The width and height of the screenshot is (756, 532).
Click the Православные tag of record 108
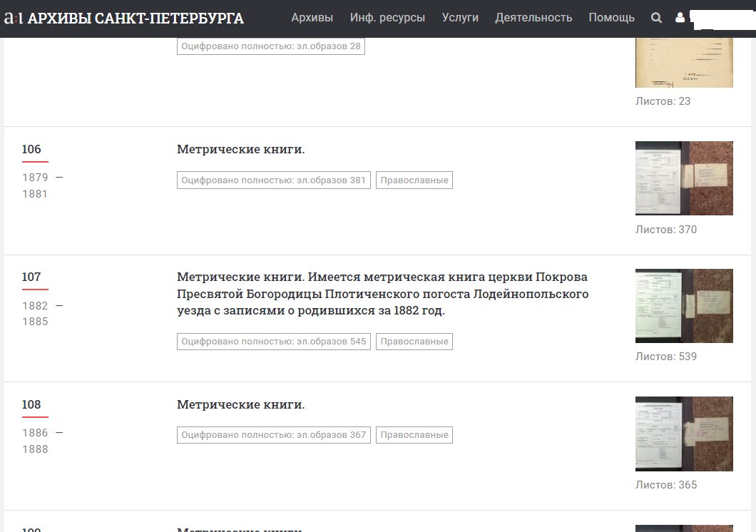414,435
